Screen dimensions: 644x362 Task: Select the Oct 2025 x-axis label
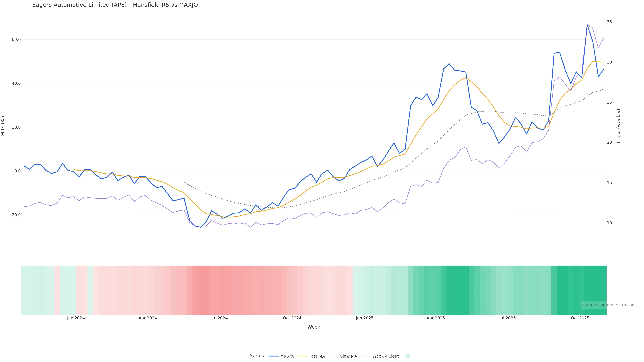click(x=580, y=318)
